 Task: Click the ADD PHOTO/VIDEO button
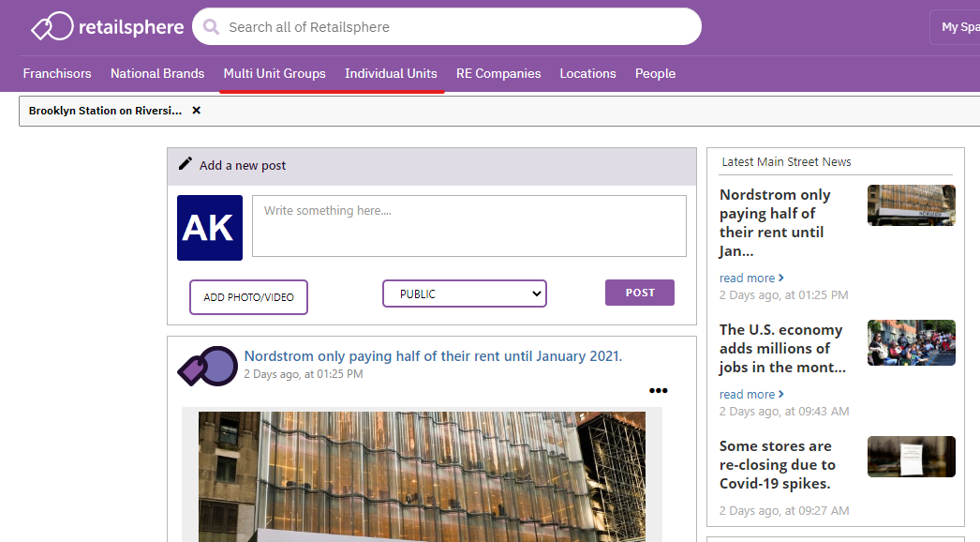(249, 296)
